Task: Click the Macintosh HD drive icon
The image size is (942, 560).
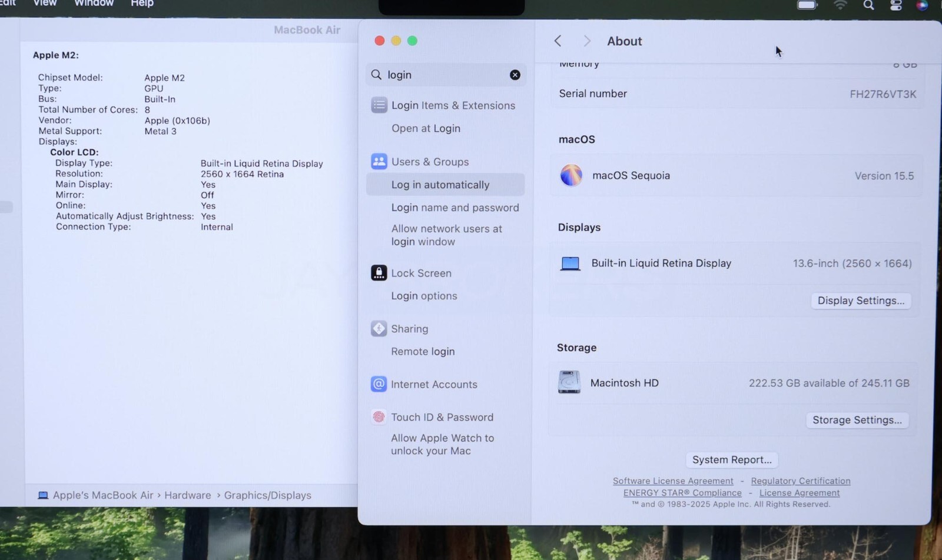Action: (569, 382)
